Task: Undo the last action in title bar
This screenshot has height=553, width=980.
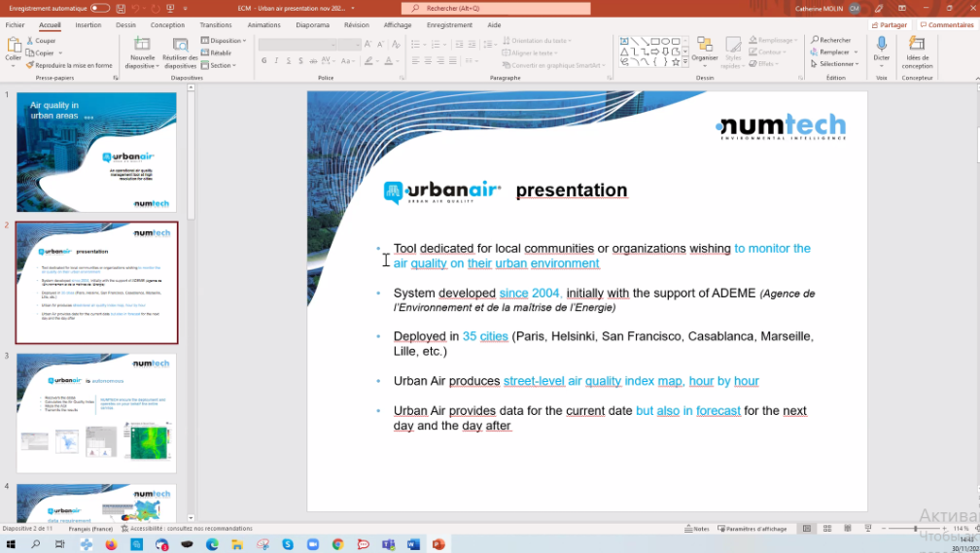Action: point(136,8)
